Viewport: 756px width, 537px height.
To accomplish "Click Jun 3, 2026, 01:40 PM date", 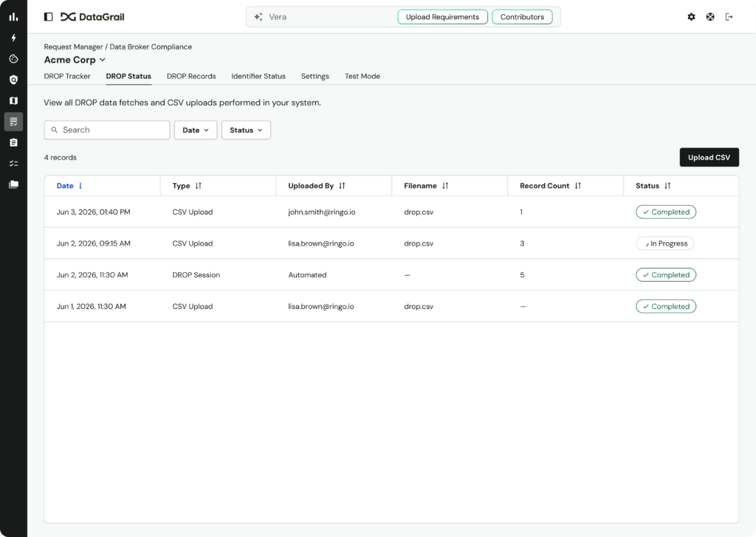I will point(94,212).
